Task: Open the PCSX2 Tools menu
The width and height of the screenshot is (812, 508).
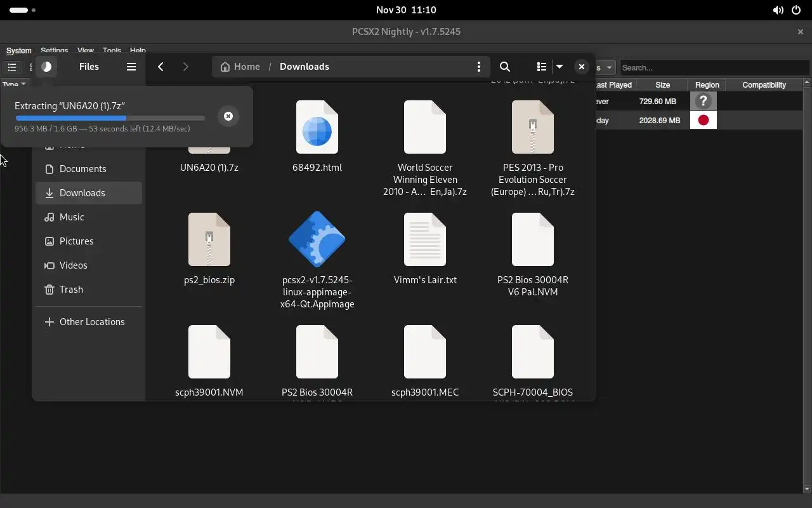Action: coord(112,50)
